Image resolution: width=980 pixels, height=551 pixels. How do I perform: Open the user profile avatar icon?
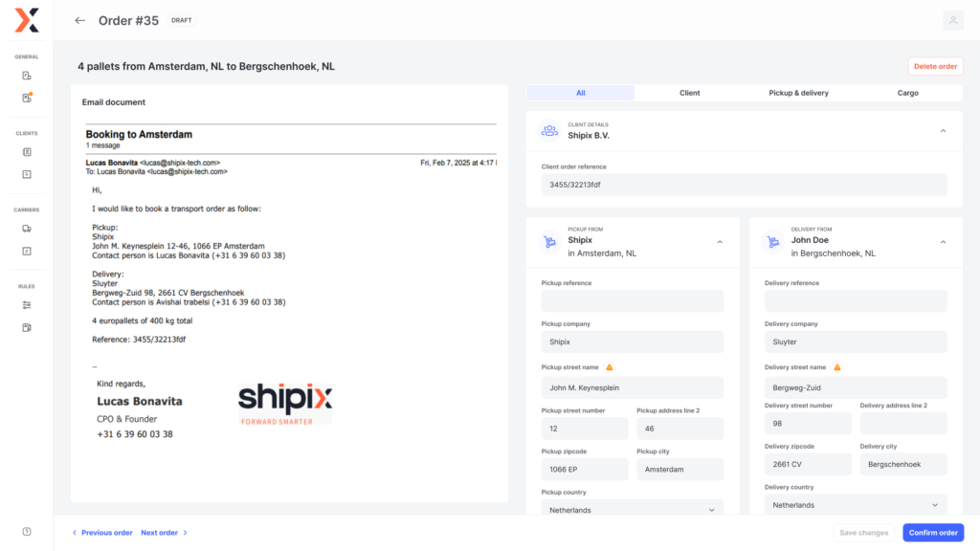(x=952, y=21)
